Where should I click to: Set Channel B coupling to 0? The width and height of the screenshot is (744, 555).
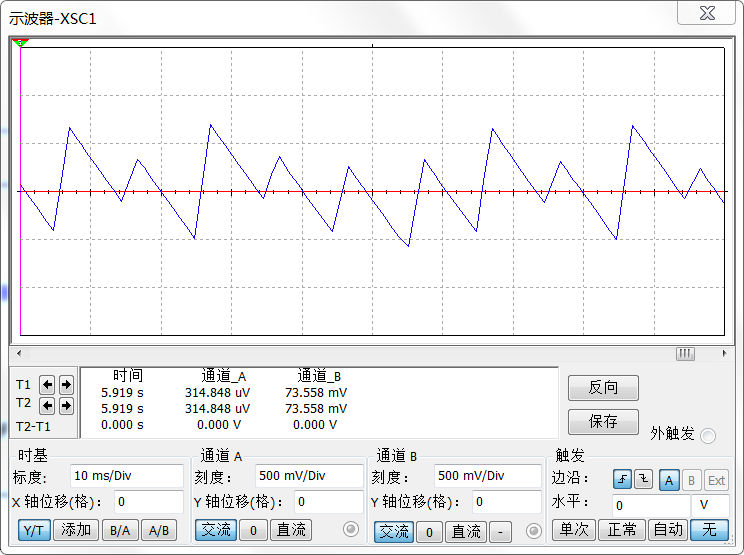tap(429, 532)
